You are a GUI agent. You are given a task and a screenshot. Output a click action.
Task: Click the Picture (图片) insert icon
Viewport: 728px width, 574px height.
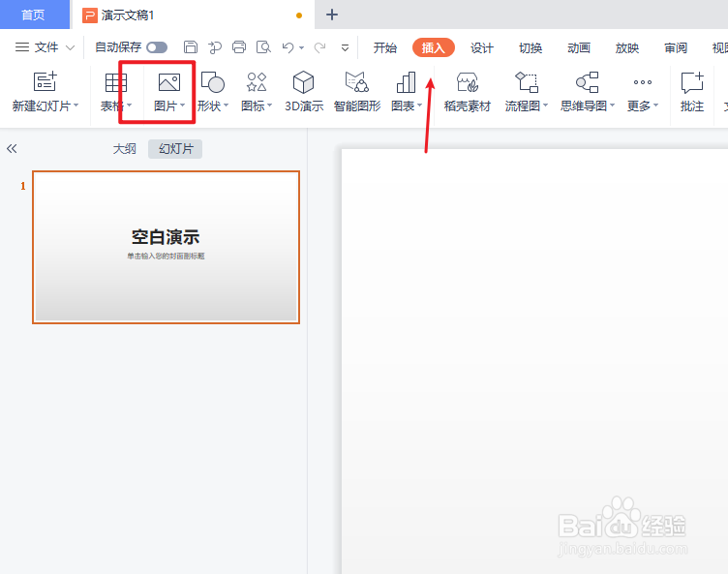169,82
